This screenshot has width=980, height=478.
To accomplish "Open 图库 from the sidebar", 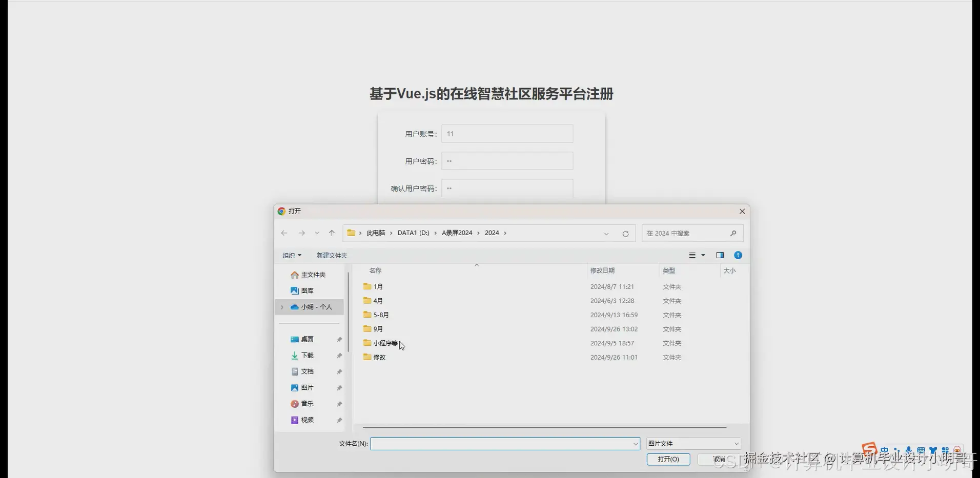I will pyautogui.click(x=308, y=290).
